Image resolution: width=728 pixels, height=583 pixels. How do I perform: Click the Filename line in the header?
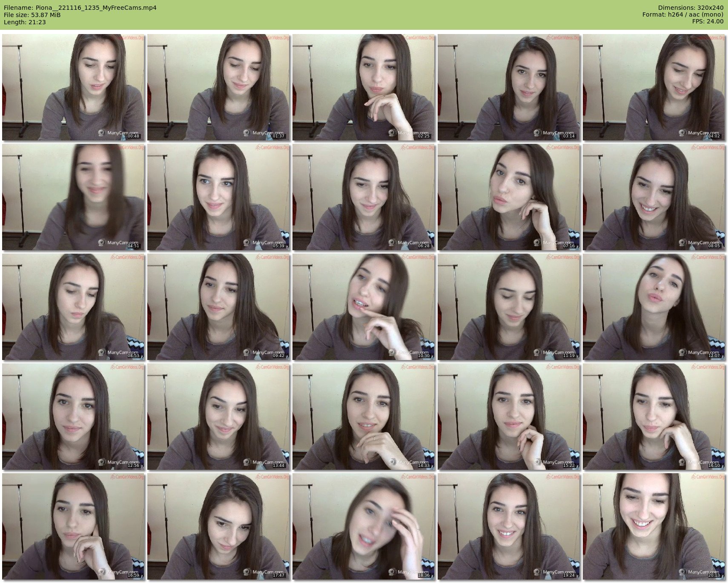pyautogui.click(x=80, y=8)
